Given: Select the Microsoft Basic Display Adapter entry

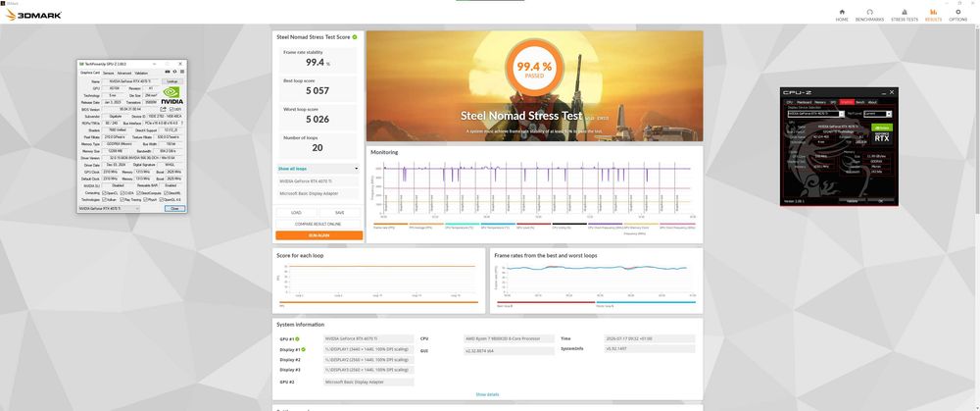Looking at the screenshot, I should [x=318, y=194].
